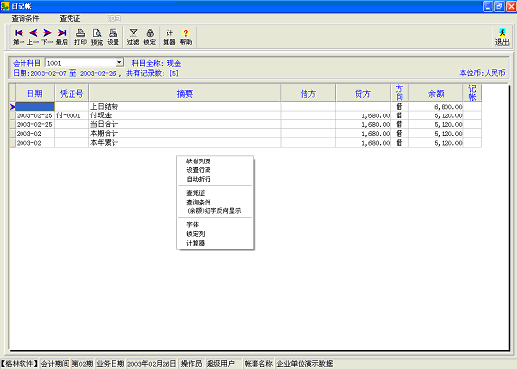Screen dimensions: 517x369
Task: Restore the 日记帐 window with restore button
Action: 499,6
